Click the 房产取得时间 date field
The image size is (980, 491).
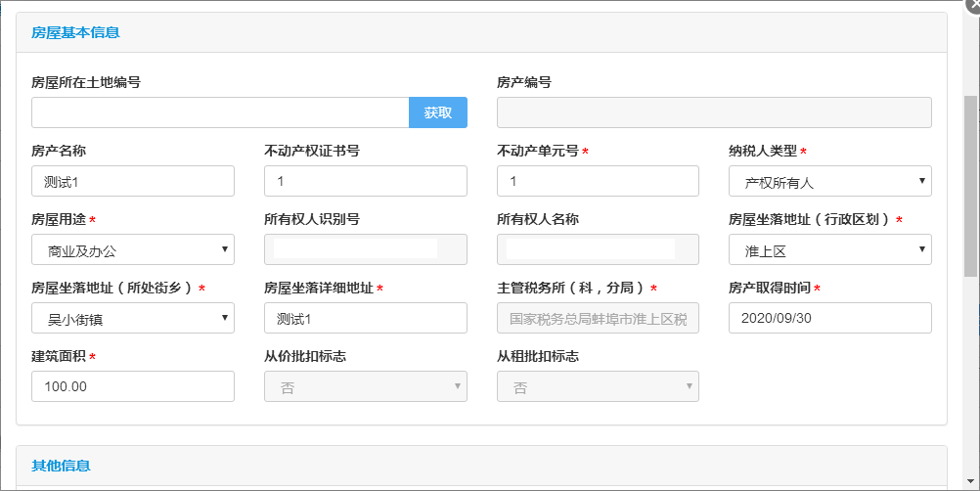tap(830, 318)
